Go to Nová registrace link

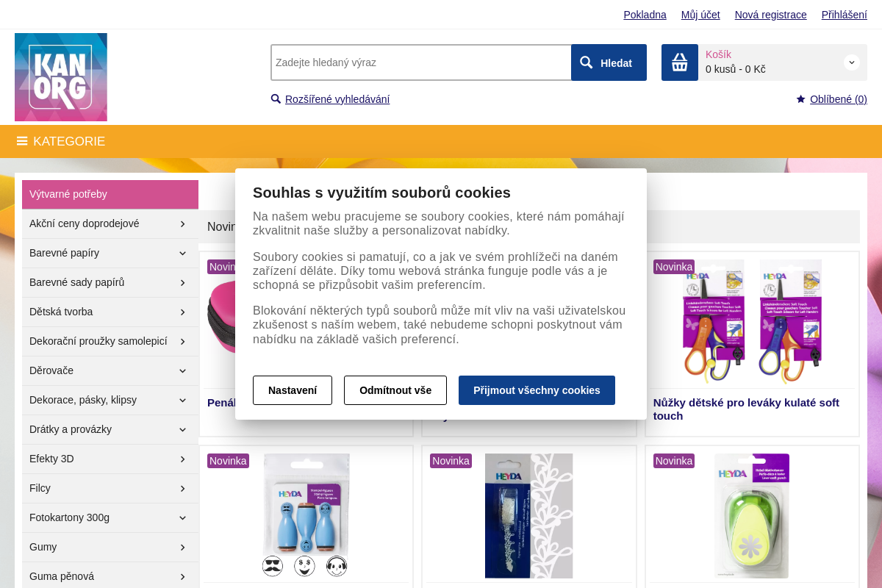pyautogui.click(x=770, y=15)
